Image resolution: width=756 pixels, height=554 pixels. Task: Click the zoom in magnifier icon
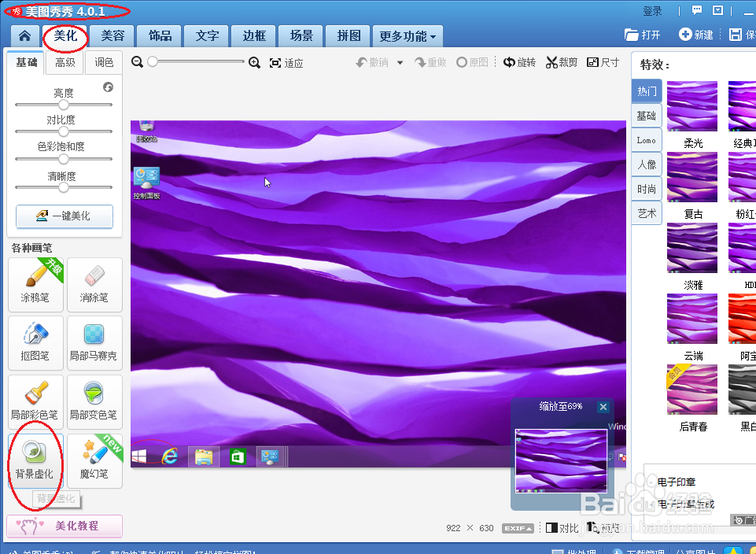click(255, 62)
